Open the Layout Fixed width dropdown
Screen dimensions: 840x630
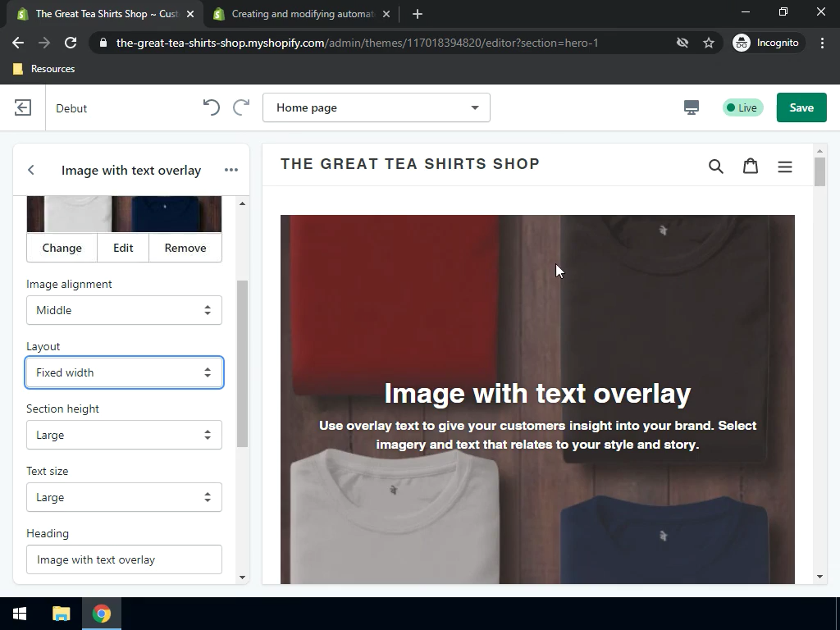coord(124,372)
